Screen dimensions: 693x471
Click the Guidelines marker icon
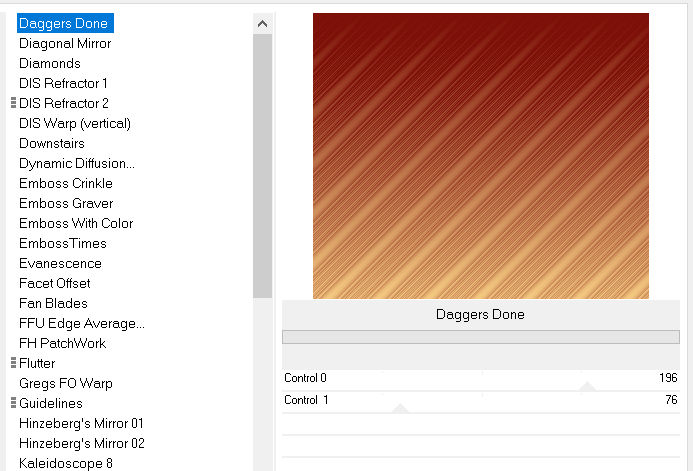(x=13, y=403)
